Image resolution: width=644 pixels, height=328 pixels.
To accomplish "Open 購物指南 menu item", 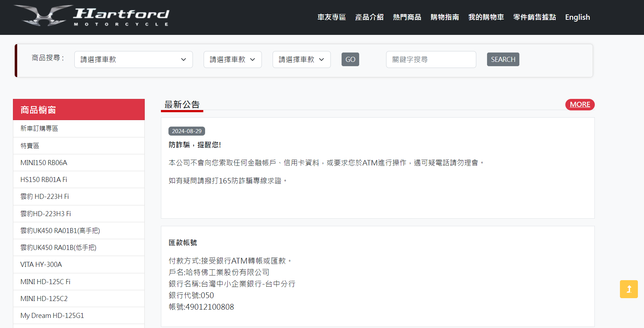I will point(445,17).
